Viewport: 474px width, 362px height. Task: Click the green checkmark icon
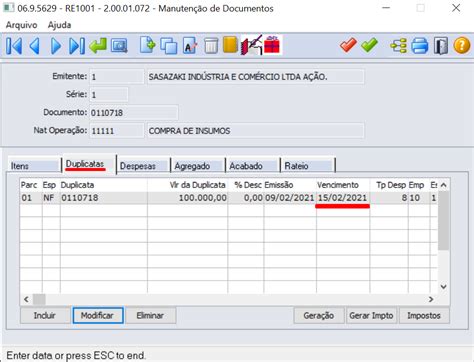pyautogui.click(x=369, y=45)
